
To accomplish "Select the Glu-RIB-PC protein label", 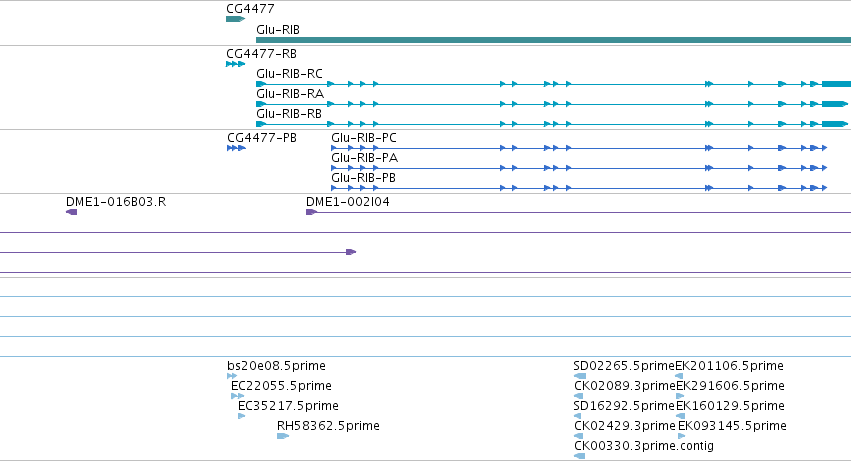I will (x=364, y=138).
